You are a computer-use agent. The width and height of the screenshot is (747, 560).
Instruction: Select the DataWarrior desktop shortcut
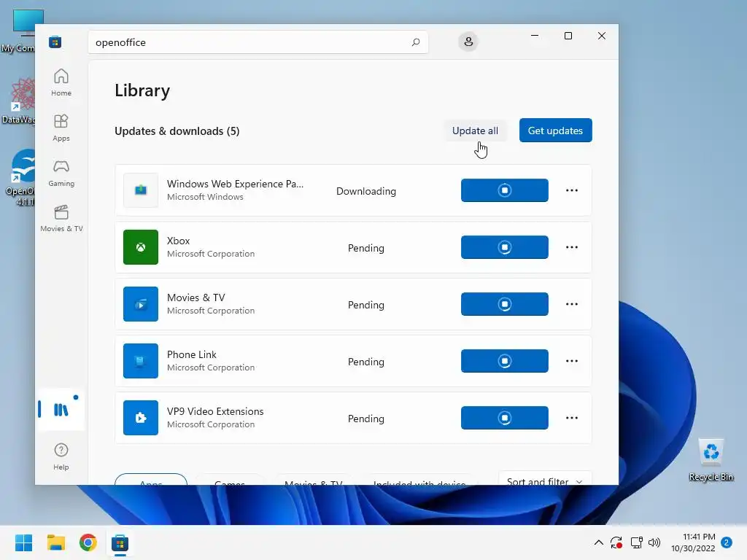pos(19,101)
